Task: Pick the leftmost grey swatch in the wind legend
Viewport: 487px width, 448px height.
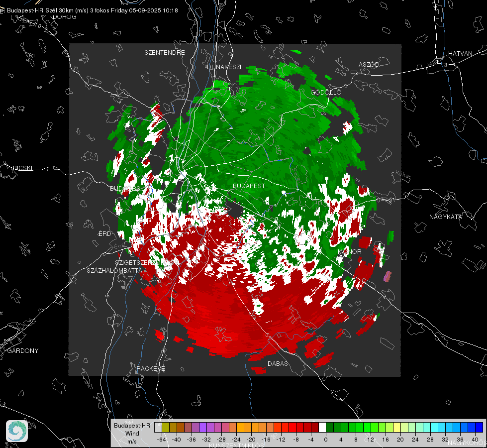Action: pyautogui.click(x=158, y=428)
